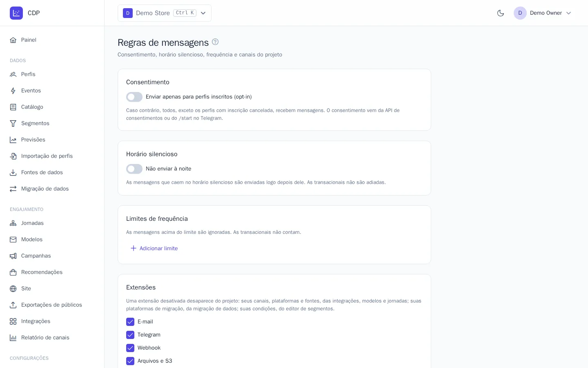Click the Extensões section title
Screen dimensions: 588x368
[x=141, y=287]
